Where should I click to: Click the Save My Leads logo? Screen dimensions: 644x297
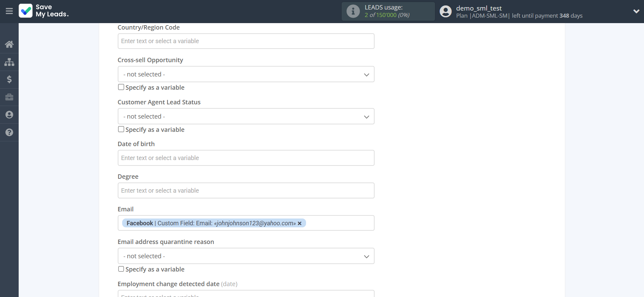coord(44,11)
